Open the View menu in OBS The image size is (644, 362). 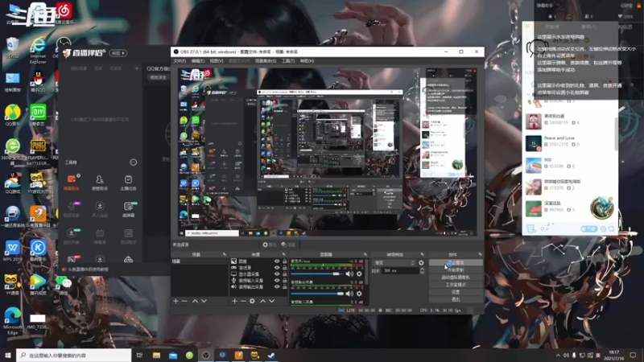[217, 61]
